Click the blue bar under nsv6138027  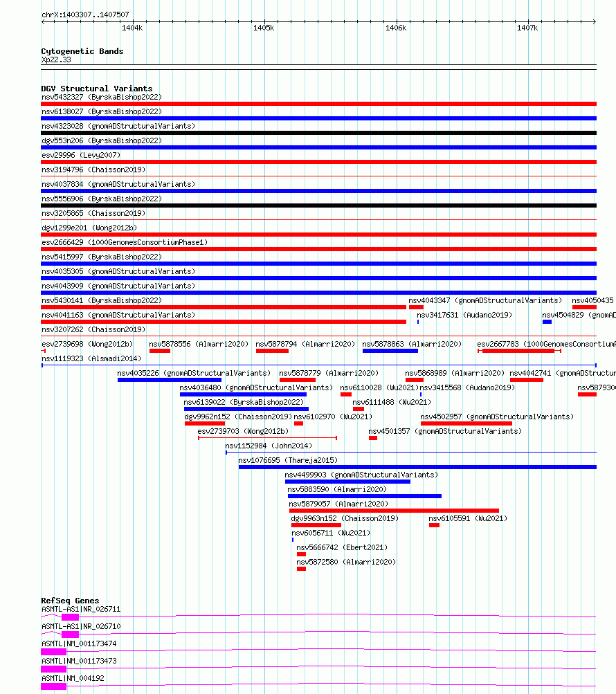tap(319, 118)
